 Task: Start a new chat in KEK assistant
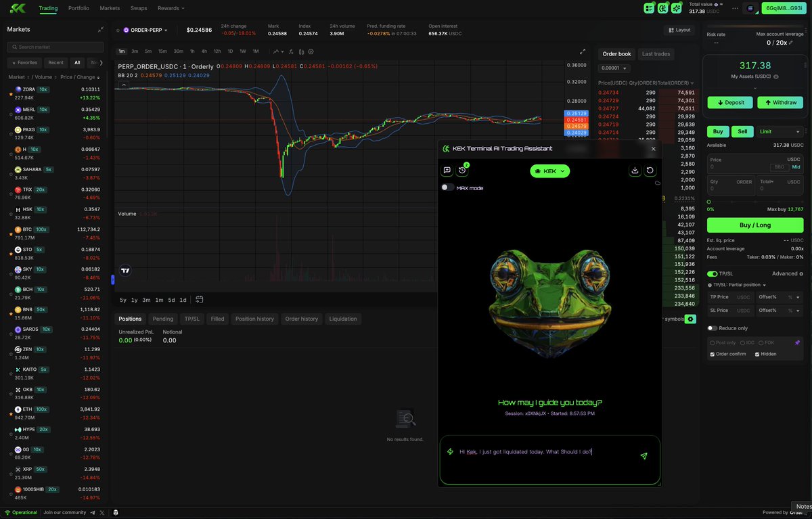click(x=447, y=171)
